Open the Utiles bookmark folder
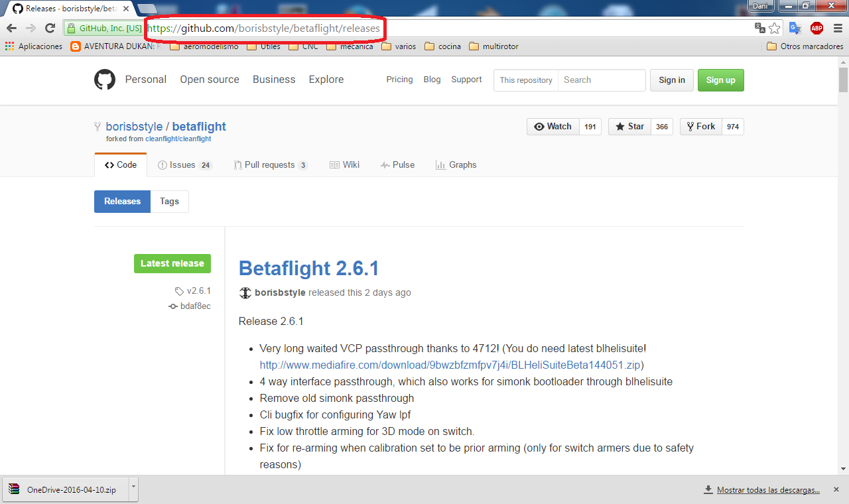 click(x=264, y=46)
